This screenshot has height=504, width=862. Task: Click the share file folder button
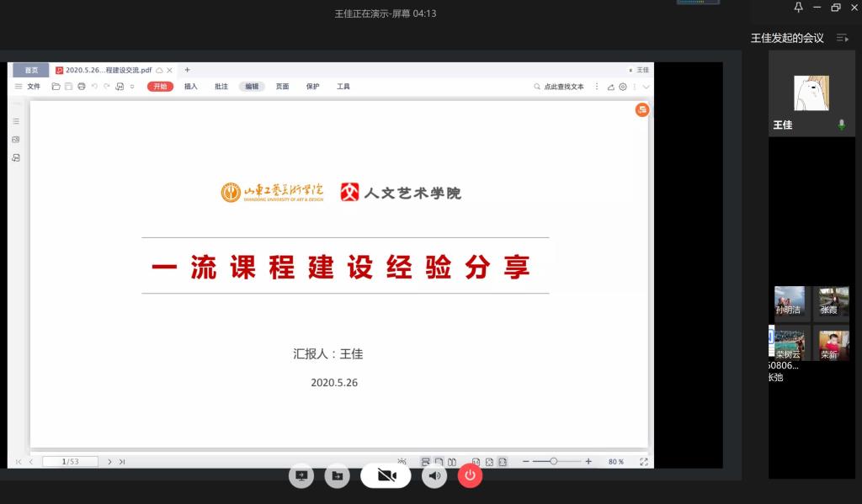337,475
